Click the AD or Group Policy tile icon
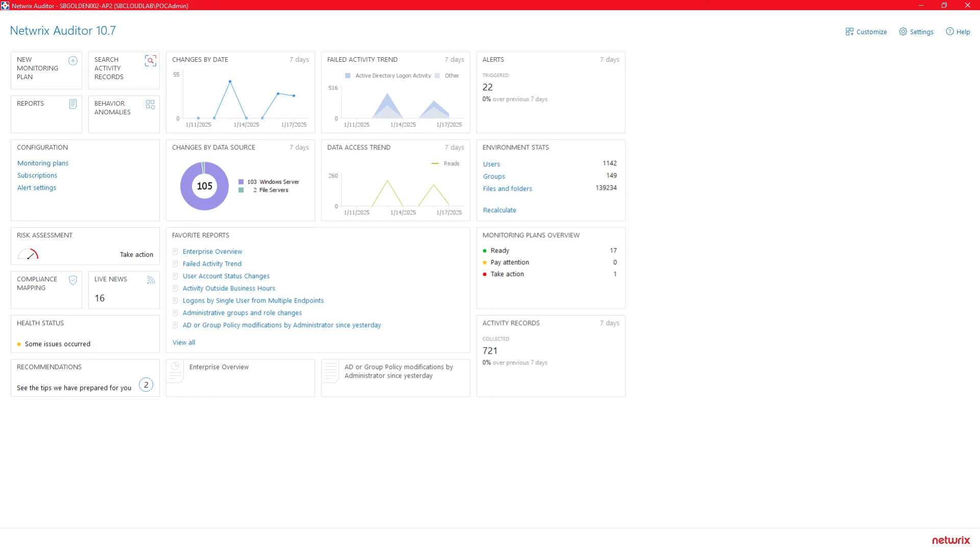 [x=330, y=371]
